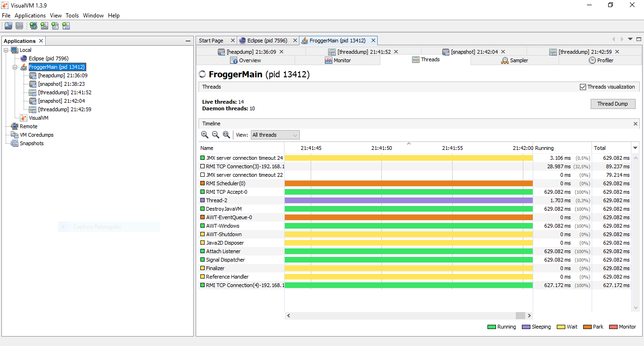Close the Timeline panel

[635, 124]
